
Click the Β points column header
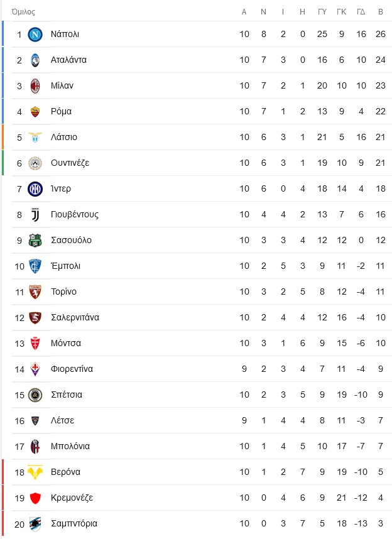pyautogui.click(x=381, y=12)
